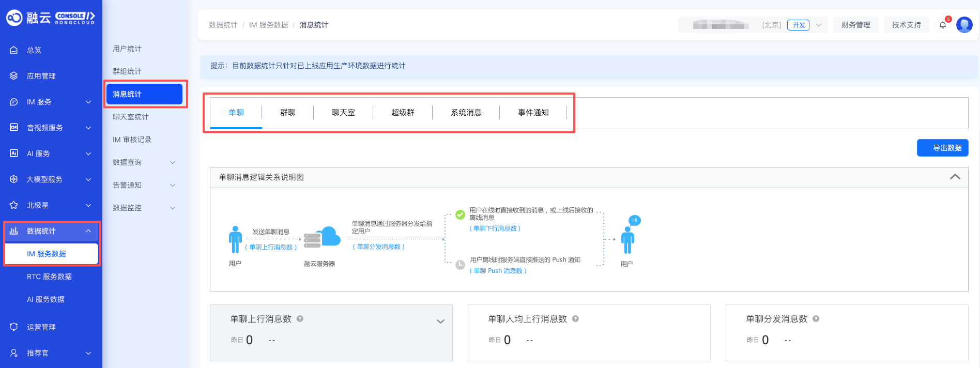Expand the 大模型服务 menu chevron
The image size is (980, 368).
pyautogui.click(x=88, y=179)
